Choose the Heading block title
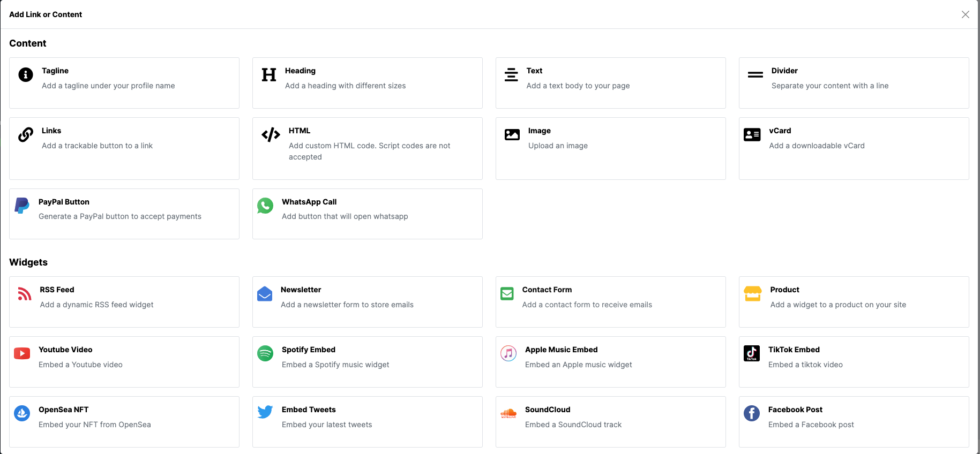Screen dimensions: 980x454 coord(300,71)
